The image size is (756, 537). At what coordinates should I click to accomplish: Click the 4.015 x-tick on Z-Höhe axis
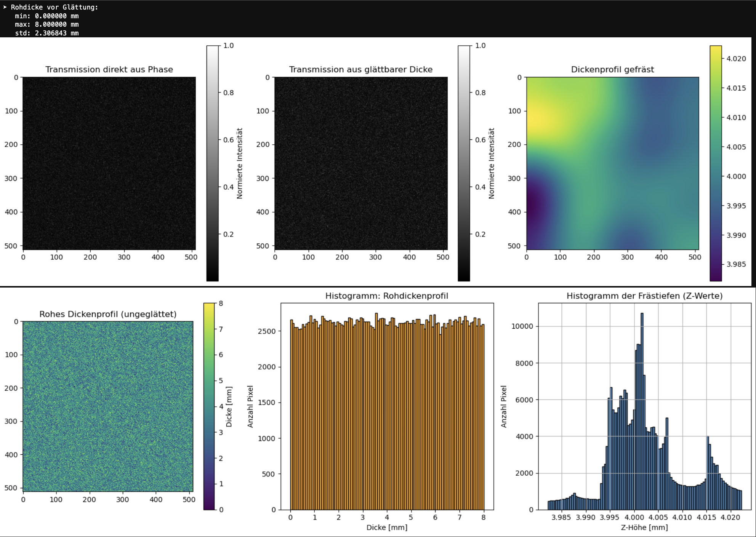click(x=706, y=517)
